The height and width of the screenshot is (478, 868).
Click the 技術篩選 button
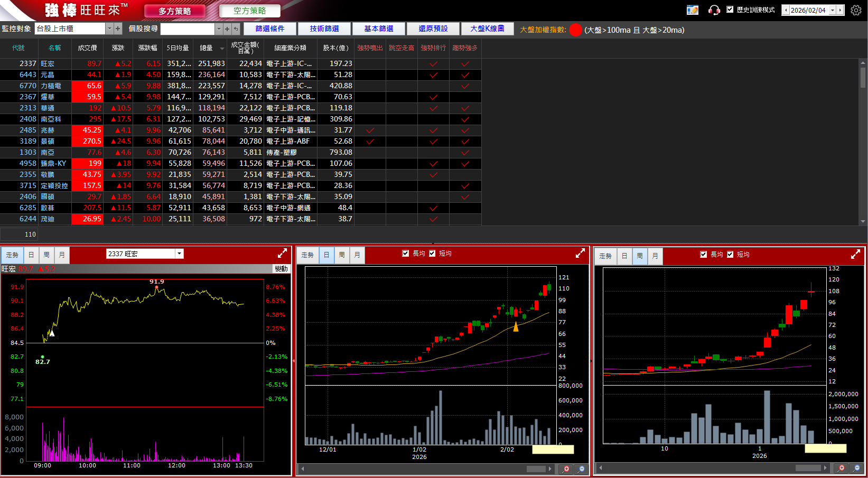(324, 29)
